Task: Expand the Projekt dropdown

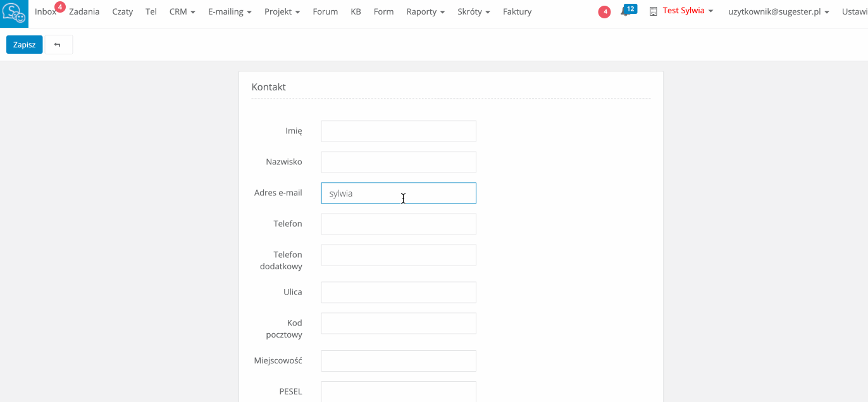Action: (282, 12)
